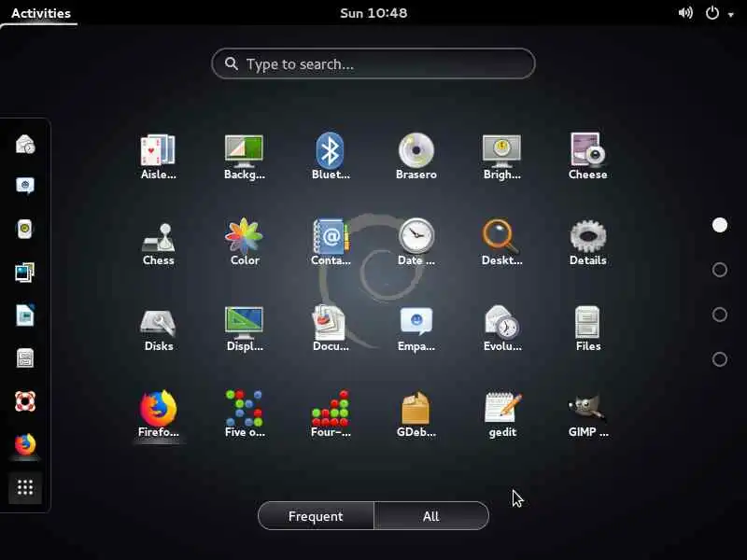Switch to the Frequent tab
Viewport: 747px width, 560px height.
click(x=316, y=516)
